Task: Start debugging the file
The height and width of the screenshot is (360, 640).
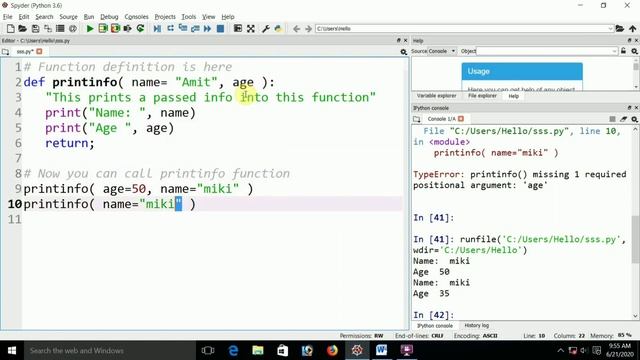Action: 157,29
